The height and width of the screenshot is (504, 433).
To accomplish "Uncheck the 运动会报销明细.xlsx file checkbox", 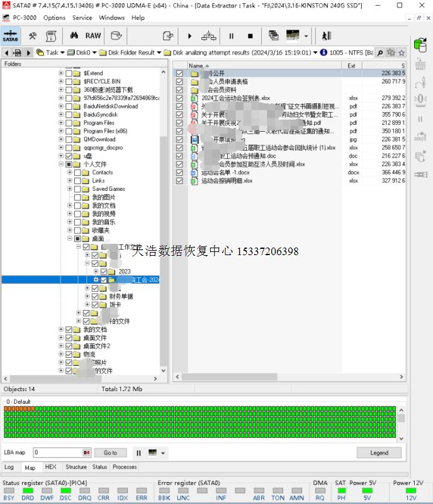I will 179,181.
